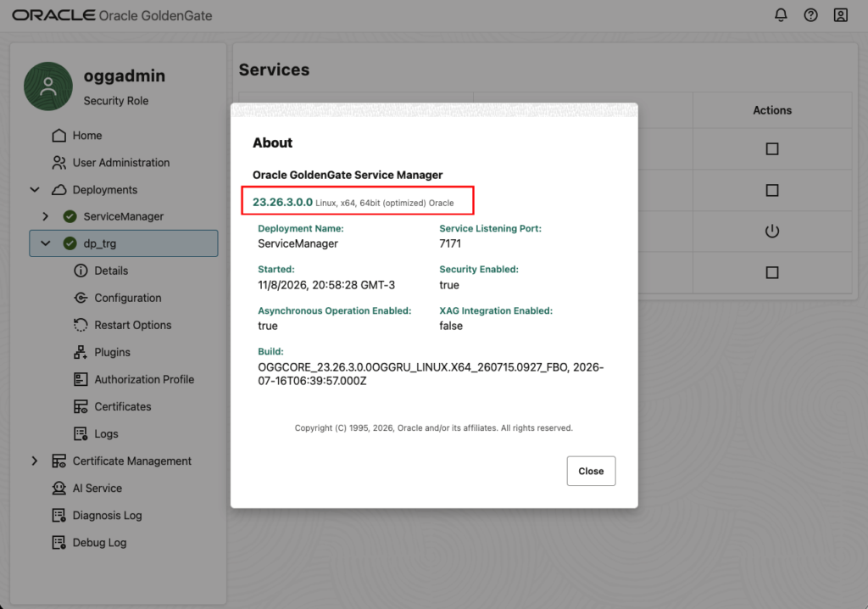Screen dimensions: 868x609
Task: Click the Deployments cloud icon
Action: 58,189
